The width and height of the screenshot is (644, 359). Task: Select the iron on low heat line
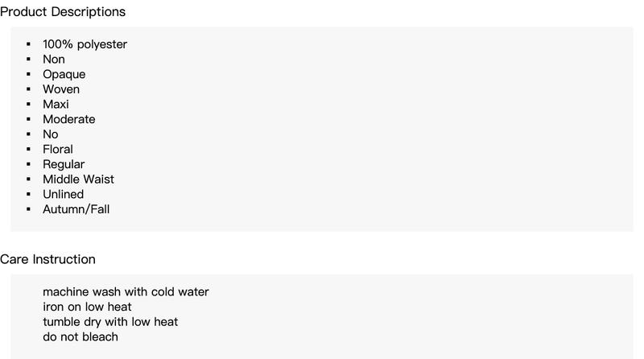click(87, 307)
